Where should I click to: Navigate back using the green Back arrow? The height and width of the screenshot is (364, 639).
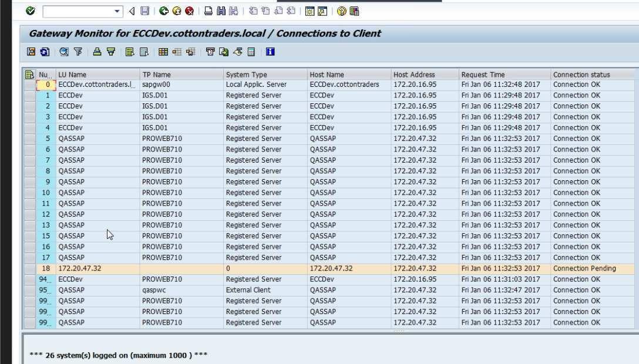pyautogui.click(x=163, y=11)
